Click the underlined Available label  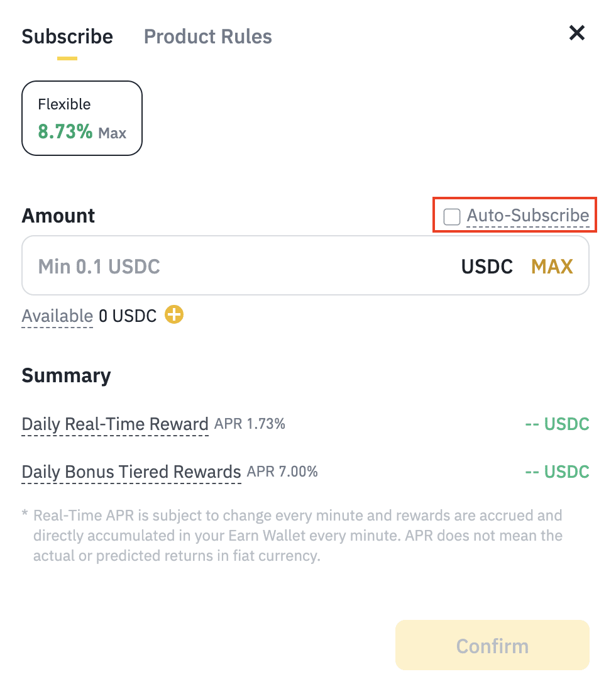point(57,316)
